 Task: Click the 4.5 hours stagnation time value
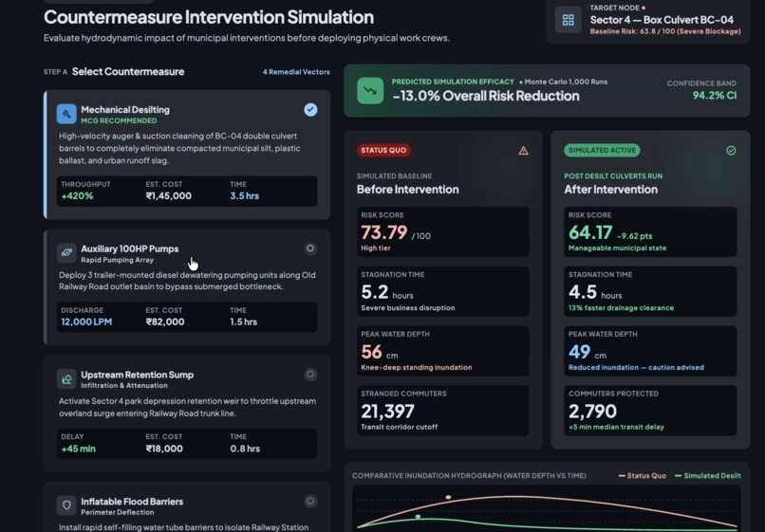595,293
